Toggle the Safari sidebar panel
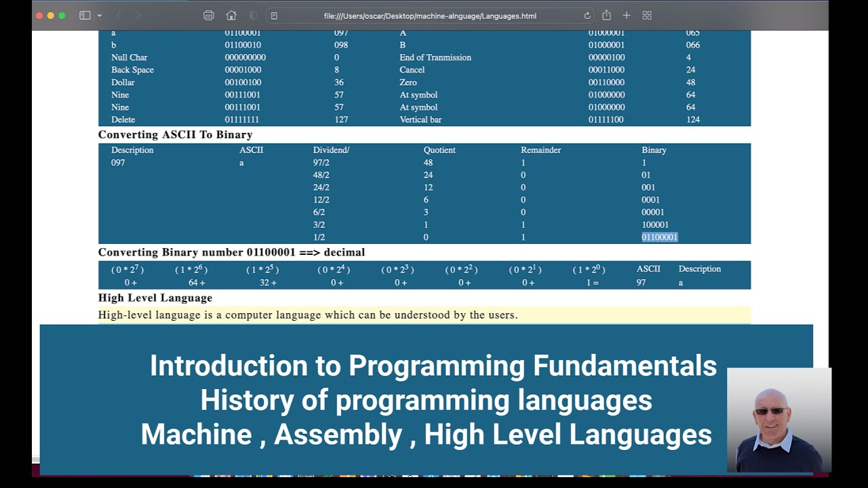This screenshot has height=488, width=868. pos(85,16)
